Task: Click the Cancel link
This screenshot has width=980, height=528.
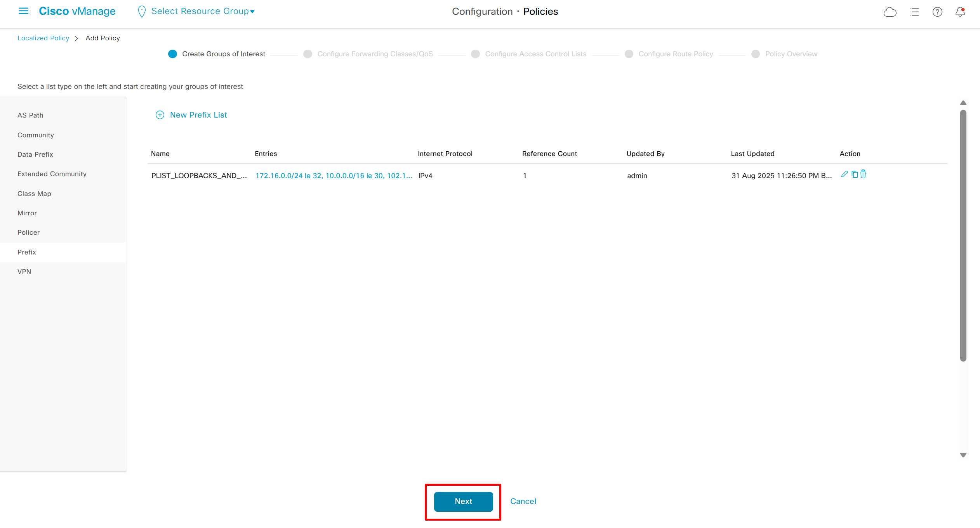Action: [523, 501]
